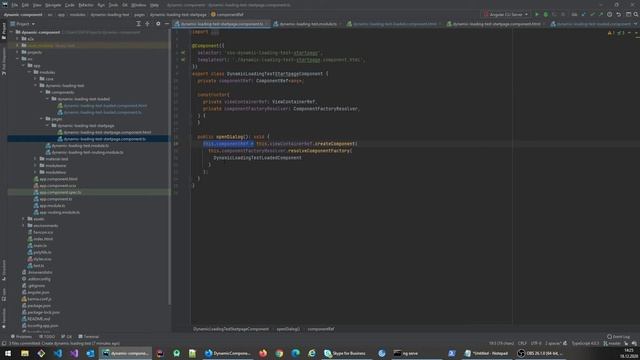Expand the material-test folder

(36, 159)
